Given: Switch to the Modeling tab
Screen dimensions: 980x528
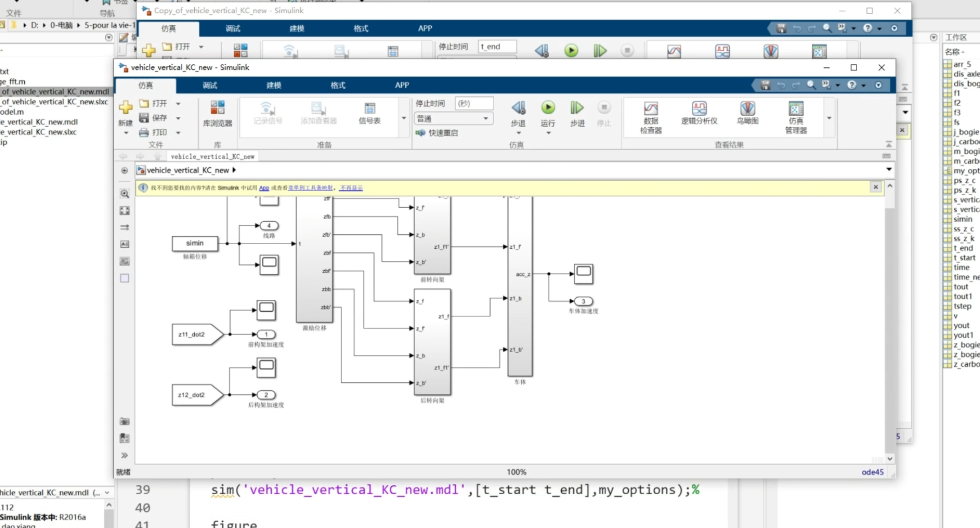Looking at the screenshot, I should [x=273, y=85].
